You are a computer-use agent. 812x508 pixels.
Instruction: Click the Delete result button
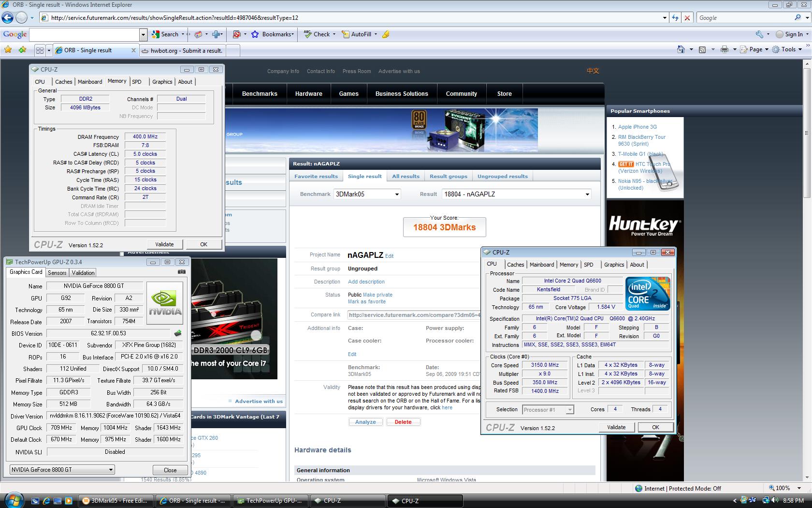pyautogui.click(x=403, y=422)
